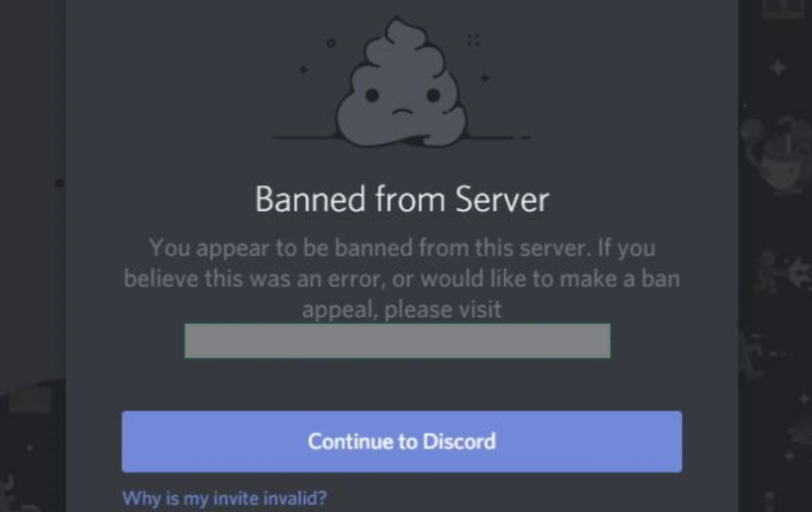Click the four-dot cluster beside the poop
The height and width of the screenshot is (512, 812).
tap(473, 40)
